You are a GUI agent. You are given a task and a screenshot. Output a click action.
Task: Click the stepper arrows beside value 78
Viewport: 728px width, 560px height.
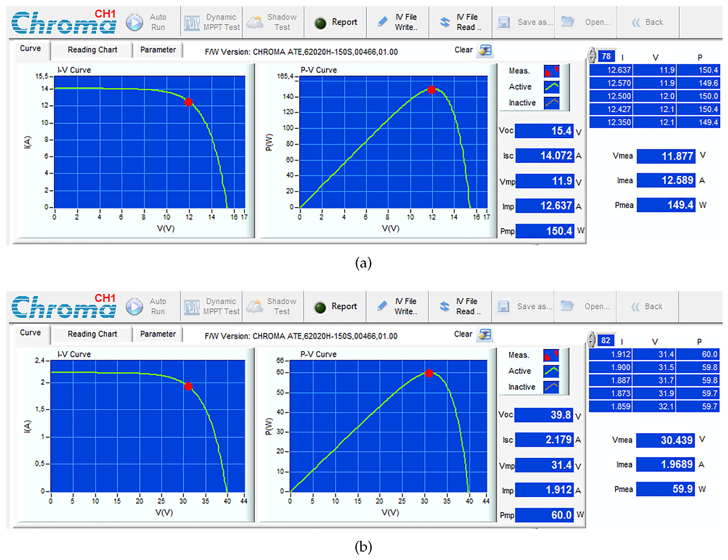pos(591,55)
